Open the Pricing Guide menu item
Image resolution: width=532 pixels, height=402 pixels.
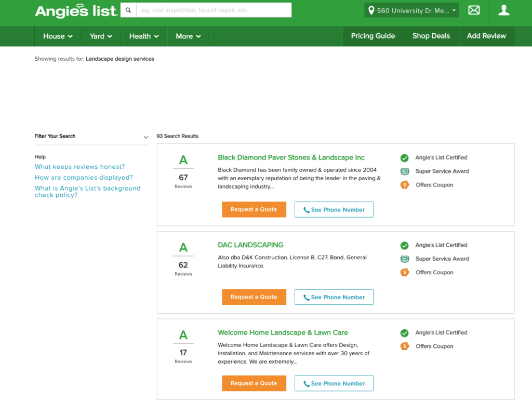373,36
